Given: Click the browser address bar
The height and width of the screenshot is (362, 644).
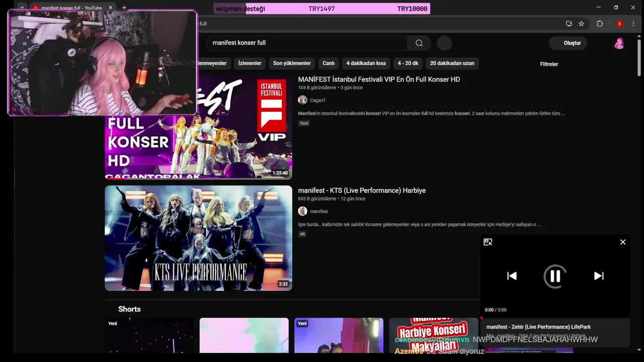Looking at the screenshot, I should [x=377, y=24].
